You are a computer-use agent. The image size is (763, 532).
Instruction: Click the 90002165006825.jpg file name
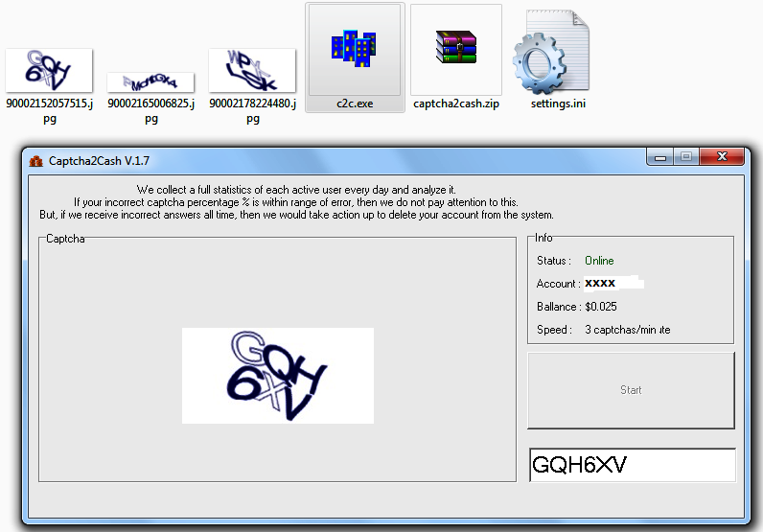pos(150,110)
